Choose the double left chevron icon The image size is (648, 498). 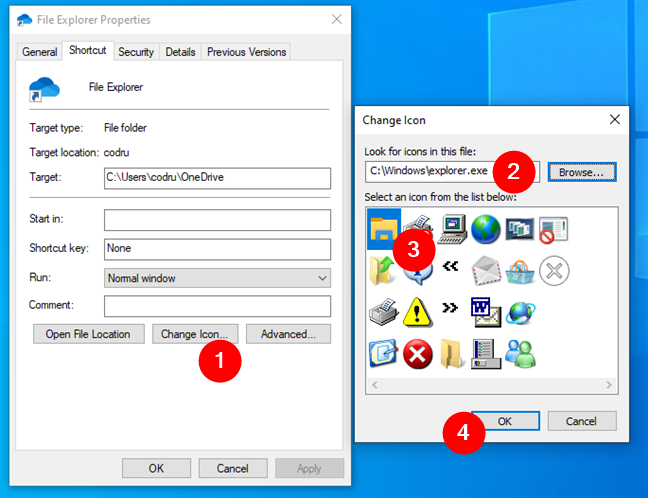click(x=450, y=266)
